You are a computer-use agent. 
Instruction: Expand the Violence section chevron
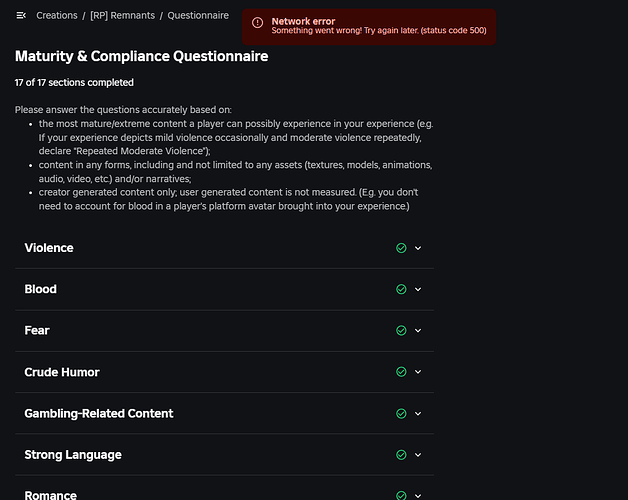(418, 248)
